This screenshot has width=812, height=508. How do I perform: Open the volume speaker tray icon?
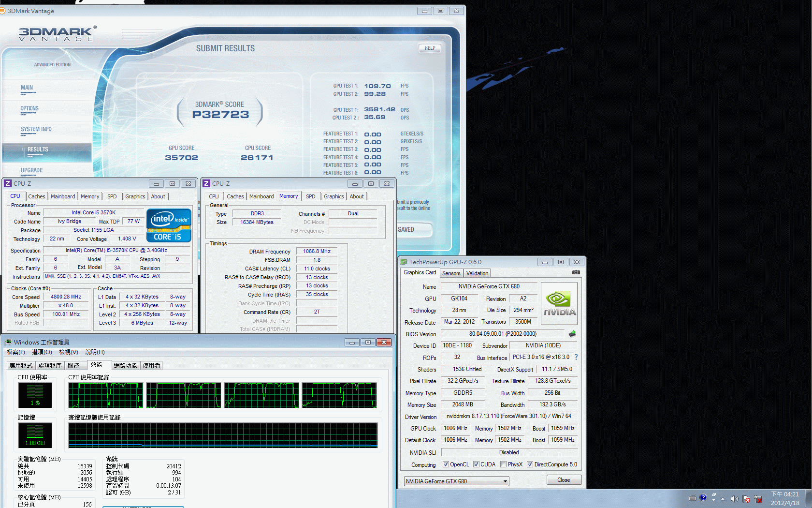734,499
